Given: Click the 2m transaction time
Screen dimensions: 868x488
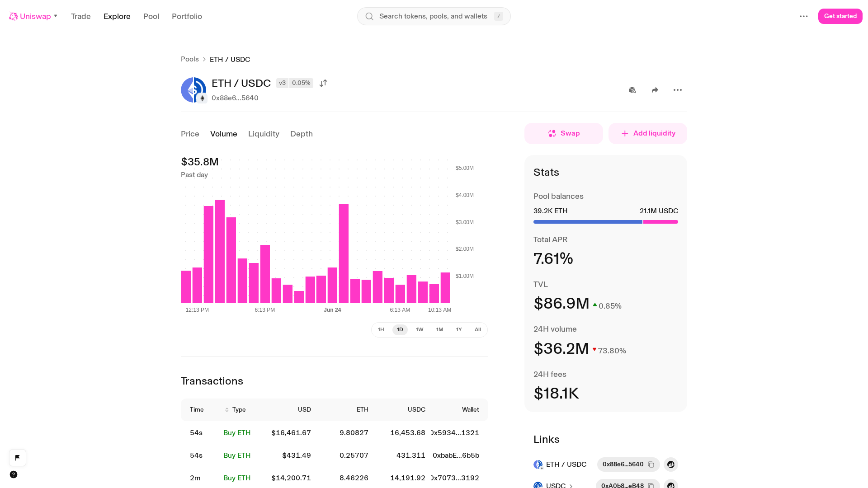Looking at the screenshot, I should click(195, 478).
